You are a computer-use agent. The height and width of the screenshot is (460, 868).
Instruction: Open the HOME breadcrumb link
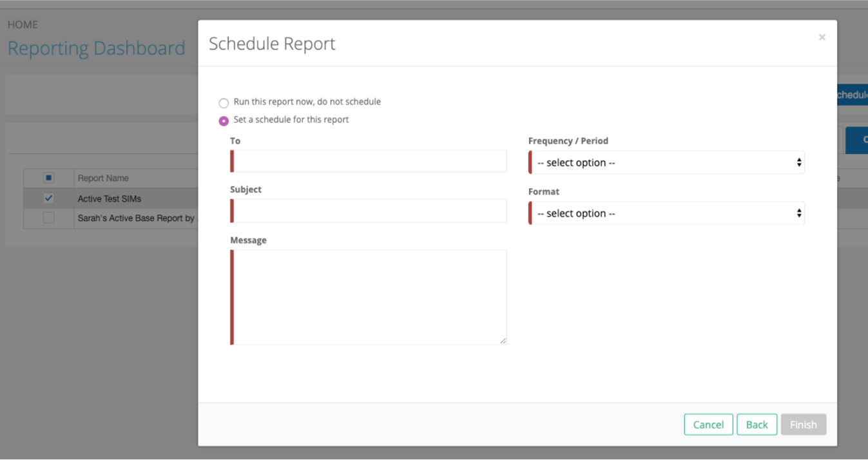pyautogui.click(x=23, y=24)
